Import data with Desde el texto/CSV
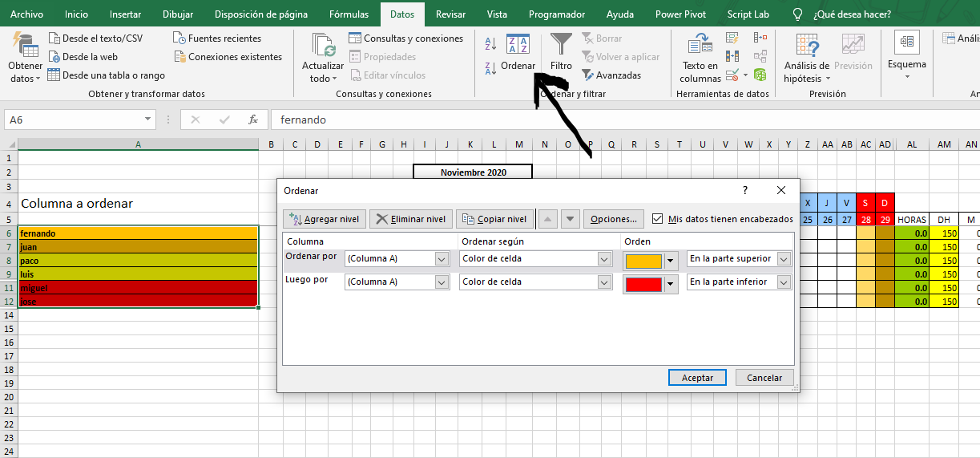 [x=95, y=39]
